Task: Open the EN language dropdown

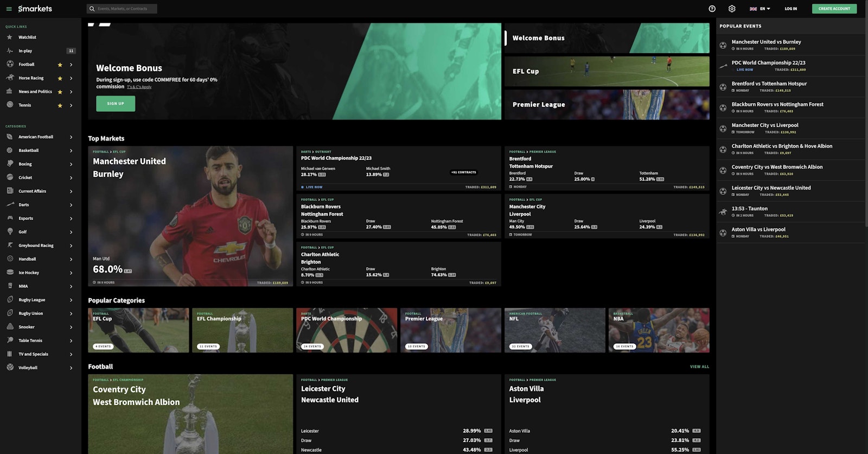Action: [x=760, y=9]
